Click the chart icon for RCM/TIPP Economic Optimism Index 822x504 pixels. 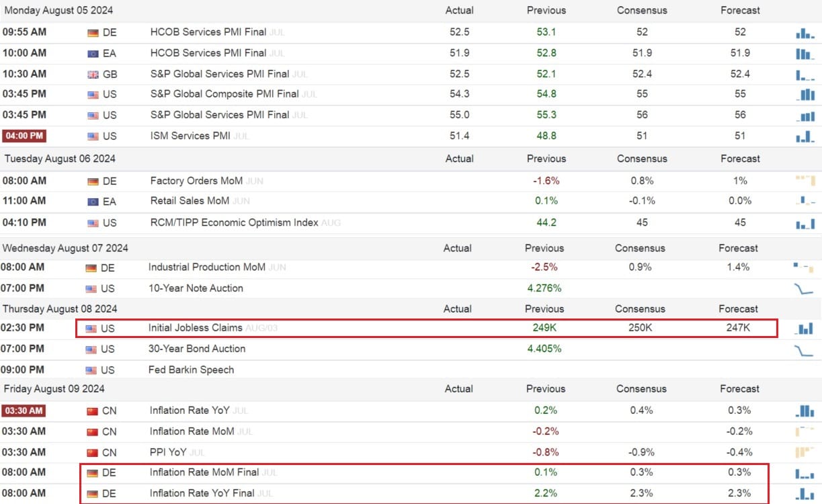click(x=805, y=223)
